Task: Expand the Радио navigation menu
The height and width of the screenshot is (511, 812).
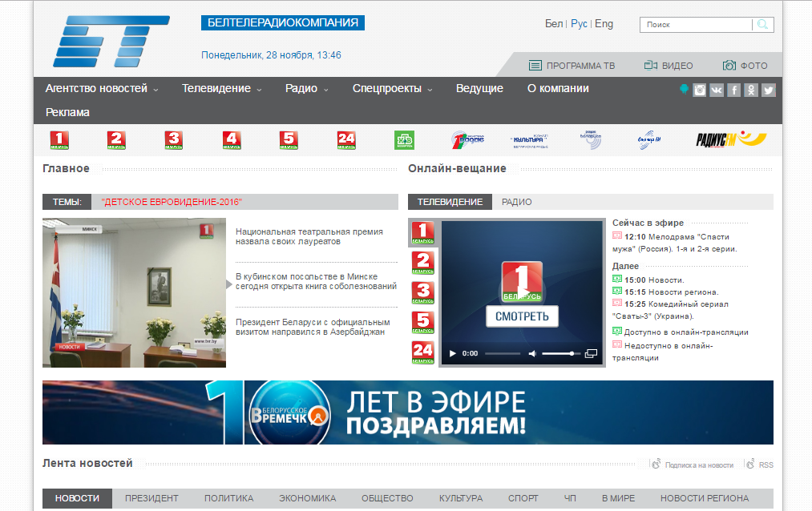Action: pos(306,88)
